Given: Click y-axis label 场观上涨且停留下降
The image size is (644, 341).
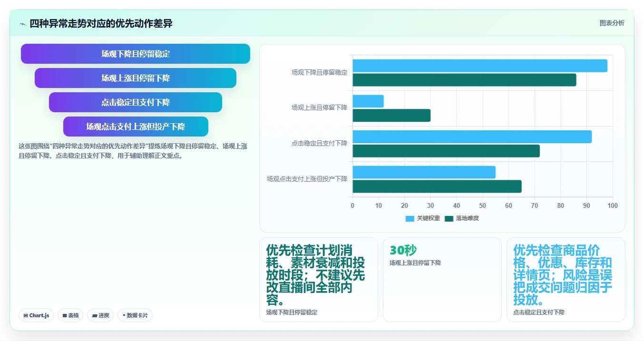Looking at the screenshot, I should pyautogui.click(x=319, y=107).
